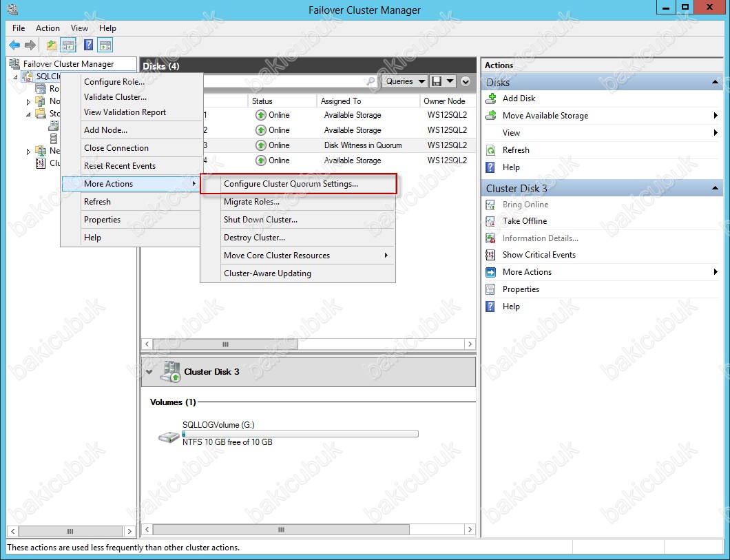Click the Up One Level folder icon
Screen dimensions: 730x560
[x=52, y=45]
